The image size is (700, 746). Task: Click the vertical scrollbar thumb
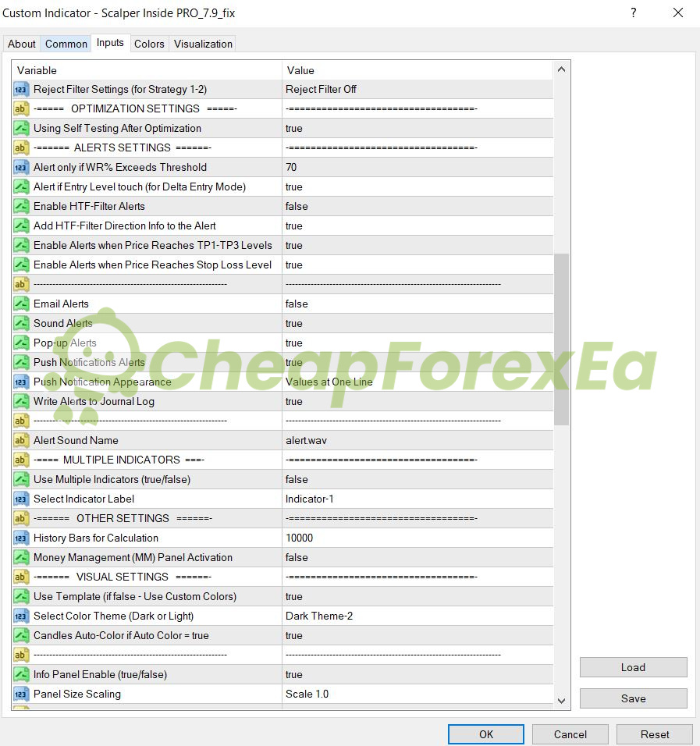[x=562, y=339]
